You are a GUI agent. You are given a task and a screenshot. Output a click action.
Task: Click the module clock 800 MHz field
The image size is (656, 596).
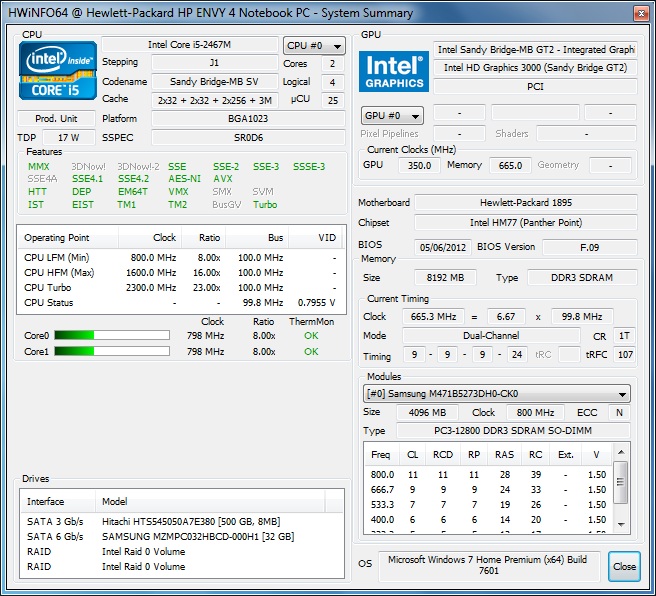point(535,413)
